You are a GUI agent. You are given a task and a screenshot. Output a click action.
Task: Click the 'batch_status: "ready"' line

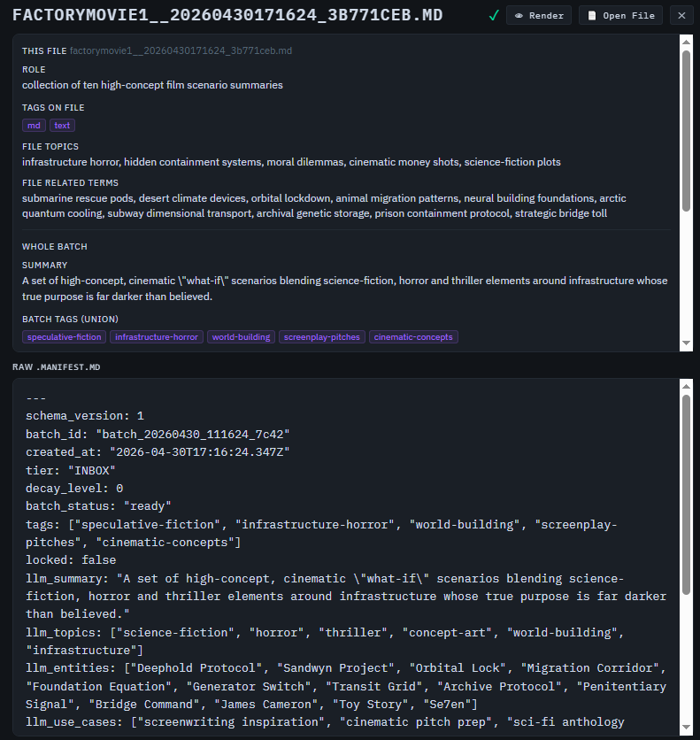[x=98, y=506]
